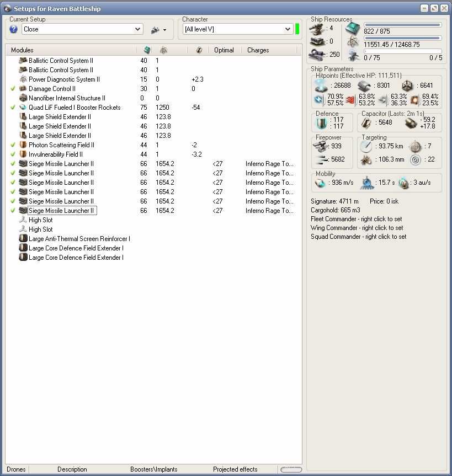Toggle Quad LiF Fueled I Booster Rockets activation
Viewport: 452px width, 476px height.
[x=13, y=108]
